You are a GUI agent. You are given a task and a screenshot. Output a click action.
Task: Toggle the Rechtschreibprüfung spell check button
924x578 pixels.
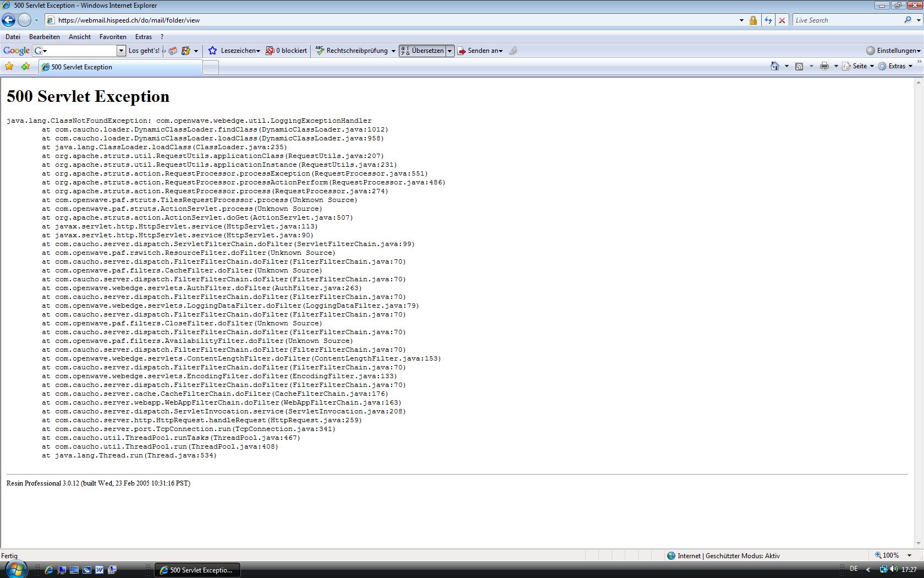click(352, 51)
